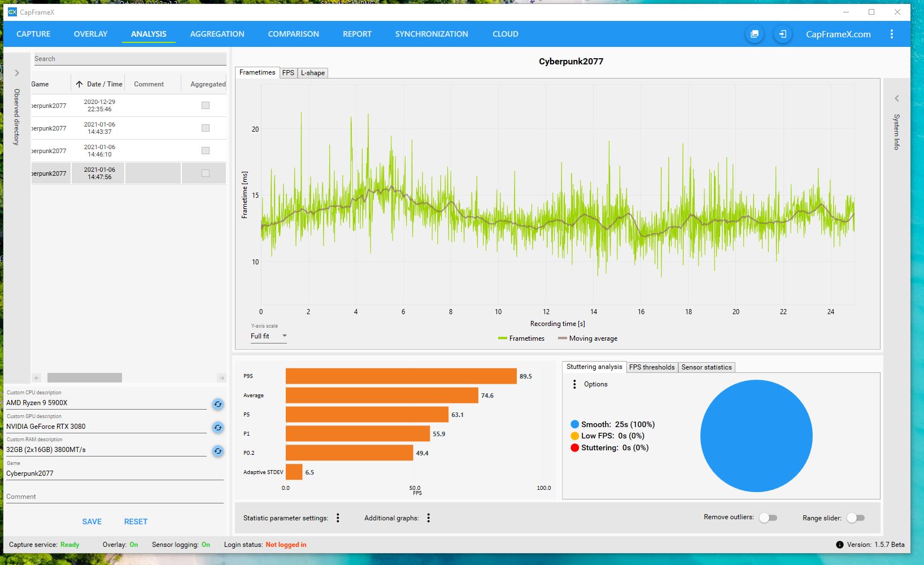Open Statistic parameter settings menu
This screenshot has height=565, width=924.
tap(338, 518)
